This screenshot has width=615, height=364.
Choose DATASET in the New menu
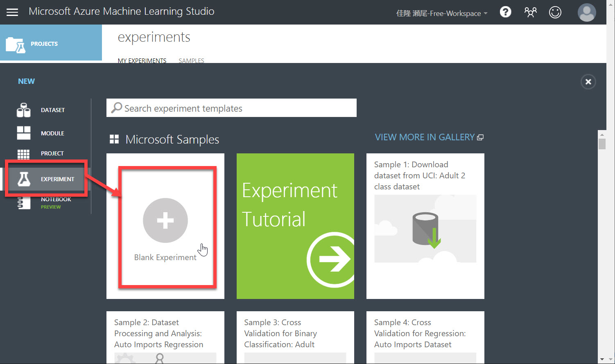tap(53, 110)
